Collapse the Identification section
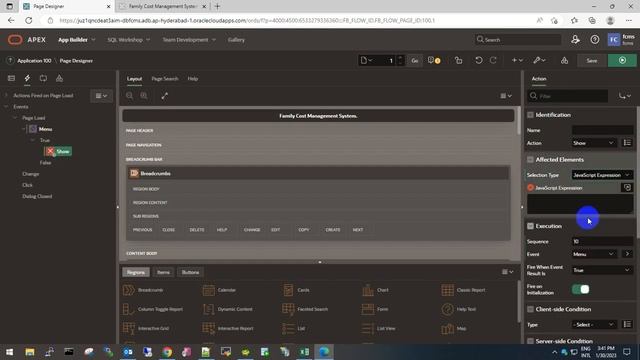This screenshot has height=360, width=640. point(530,115)
